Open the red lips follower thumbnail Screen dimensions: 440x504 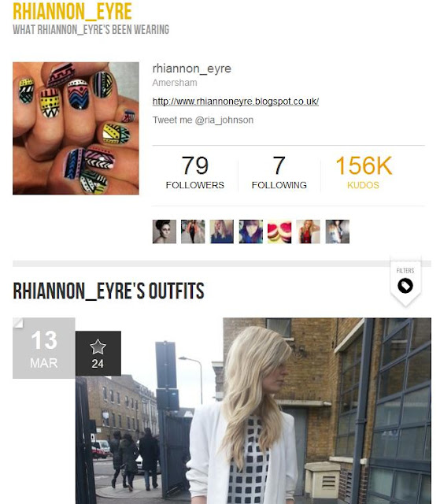tap(279, 232)
